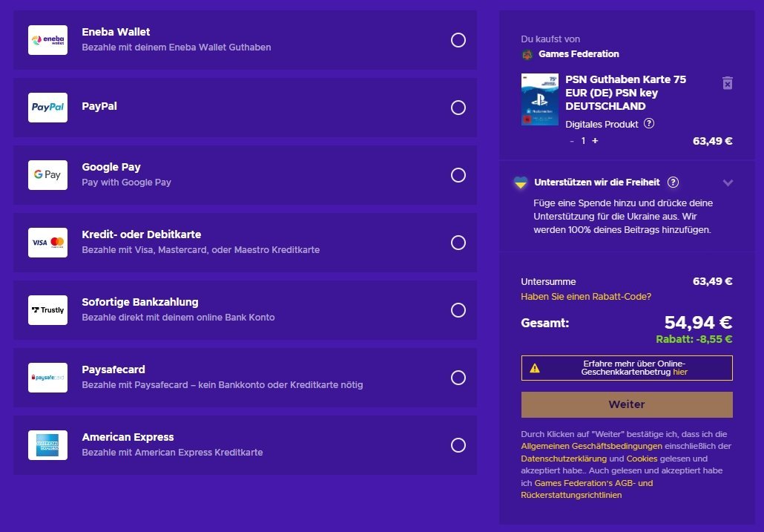This screenshot has height=532, width=764.
Task: Click Bezahle mit American Express Kreditkarte text
Action: coord(173,452)
